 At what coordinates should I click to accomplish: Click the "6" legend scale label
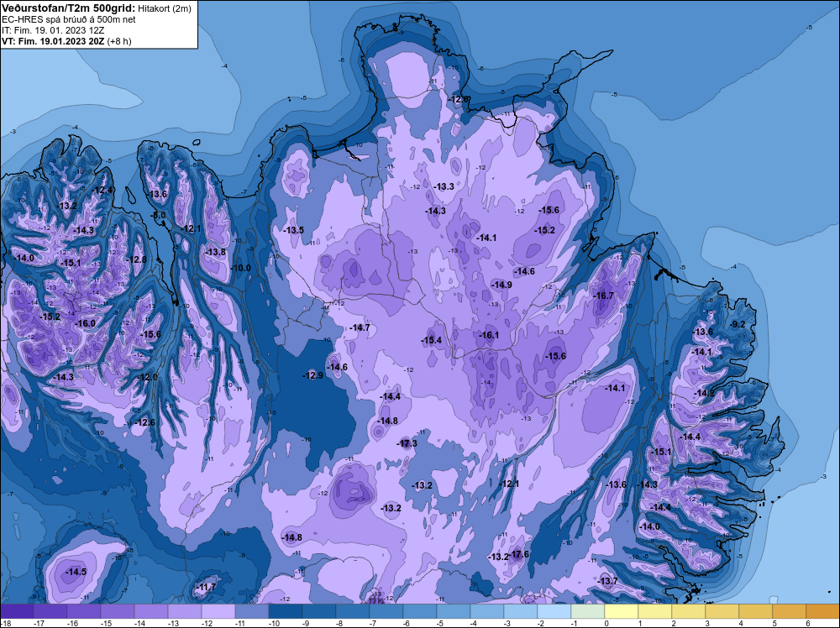(x=808, y=623)
